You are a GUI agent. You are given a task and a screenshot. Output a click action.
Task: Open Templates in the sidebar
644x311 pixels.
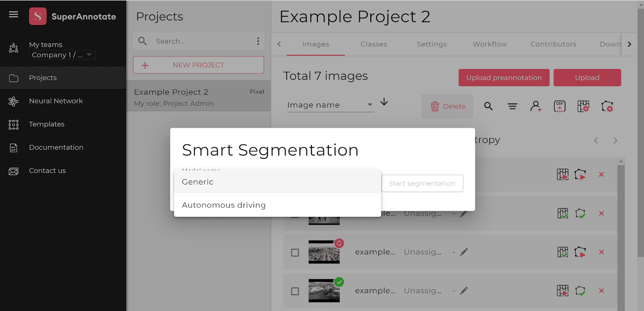(x=63, y=124)
